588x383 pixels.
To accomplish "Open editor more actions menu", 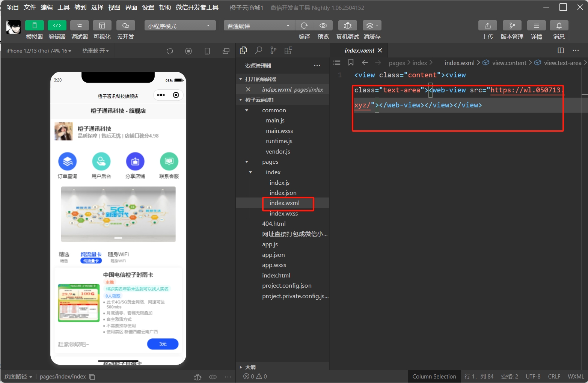I will point(576,50).
